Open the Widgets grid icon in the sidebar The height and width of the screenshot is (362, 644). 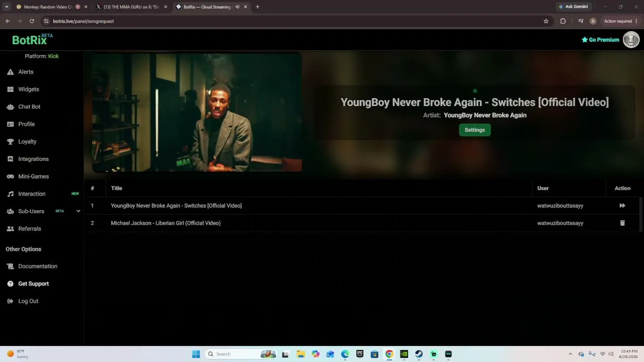(x=10, y=89)
